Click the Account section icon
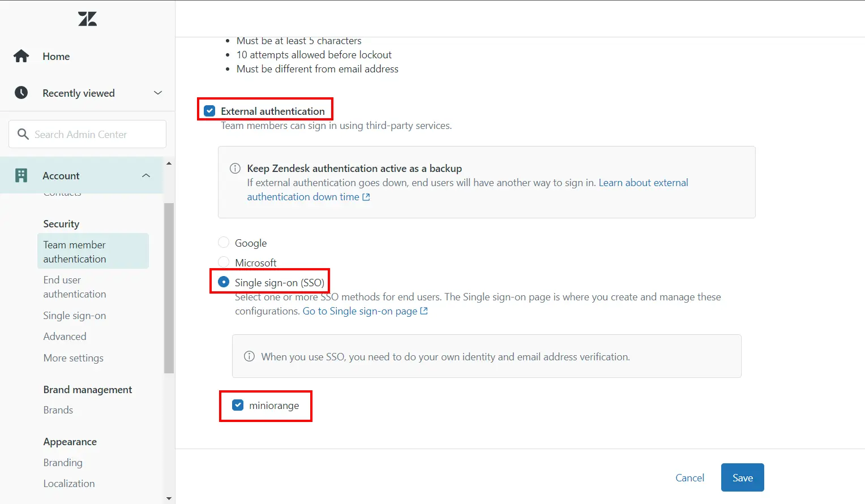The width and height of the screenshot is (865, 504). (21, 175)
